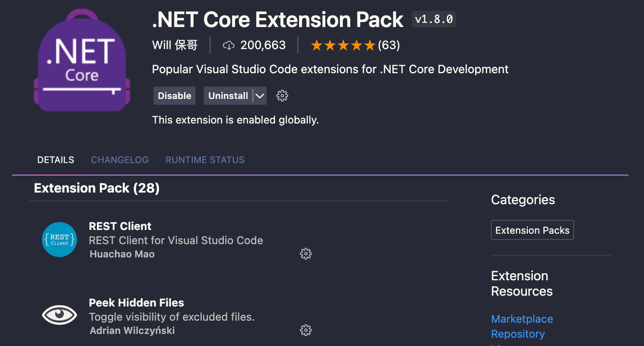Click the v1.8.0 version badge
The image size is (644, 346).
(x=433, y=19)
